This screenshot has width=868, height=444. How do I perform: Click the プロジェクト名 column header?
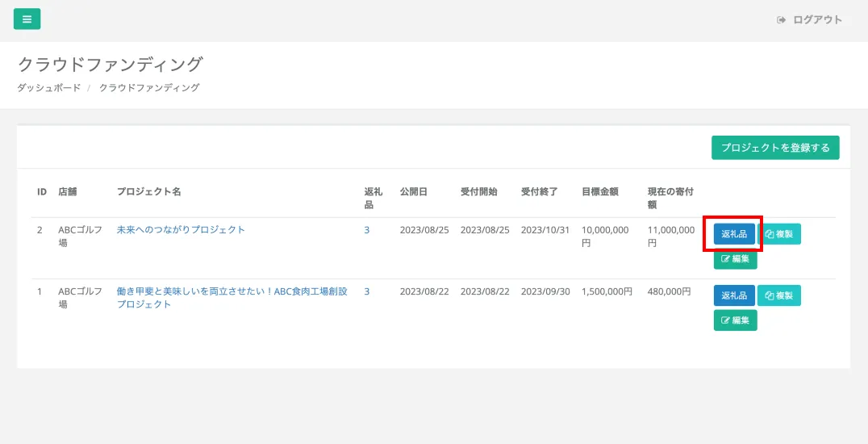tap(148, 192)
